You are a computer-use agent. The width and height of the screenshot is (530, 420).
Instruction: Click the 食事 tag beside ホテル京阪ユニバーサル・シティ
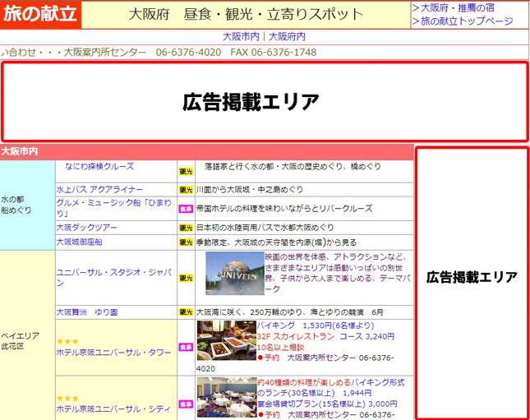(x=186, y=404)
